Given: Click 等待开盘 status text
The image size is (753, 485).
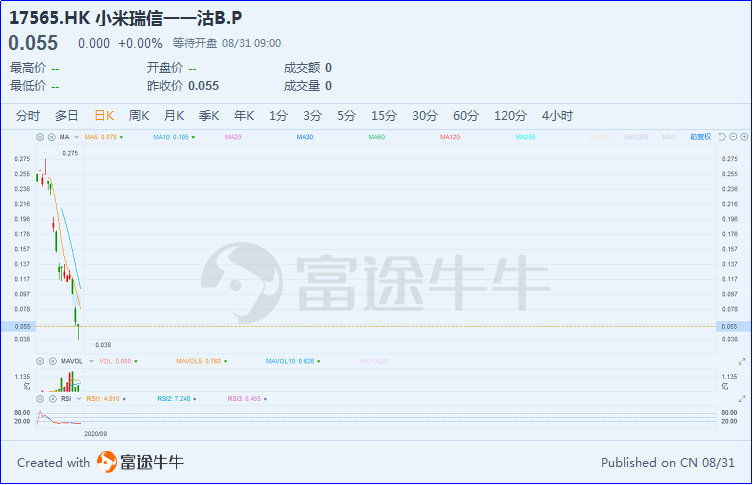Looking at the screenshot, I should coord(195,43).
